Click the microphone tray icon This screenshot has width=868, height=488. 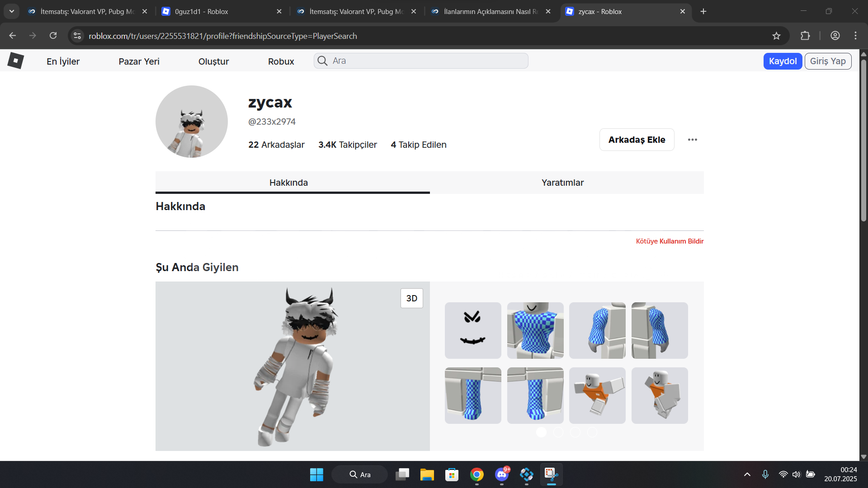765,474
